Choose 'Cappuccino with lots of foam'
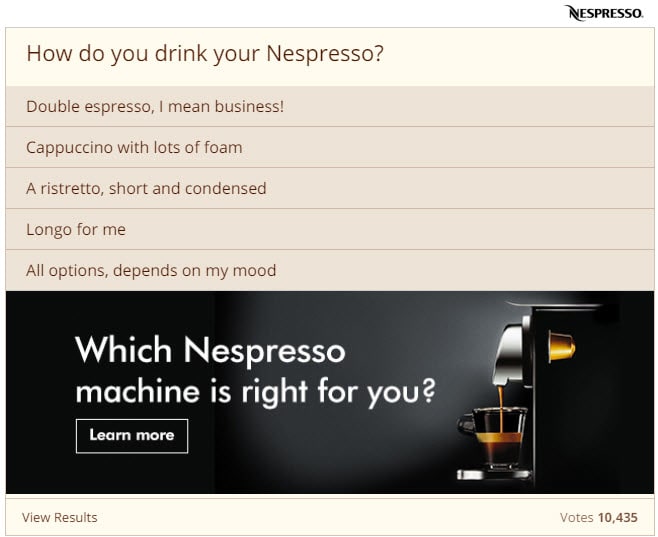Screen dimensions: 658x537 click(330, 147)
